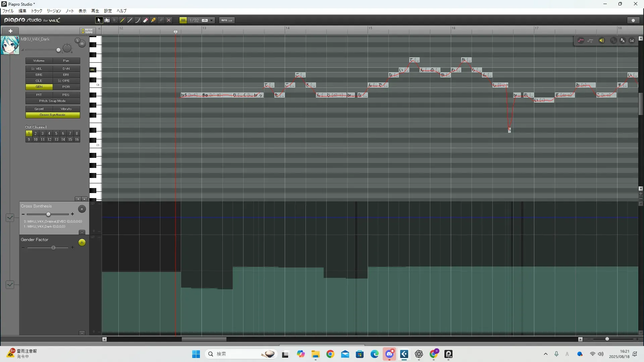This screenshot has height=362, width=644.
Task: Open the 再生 menu
Action: pos(95,11)
